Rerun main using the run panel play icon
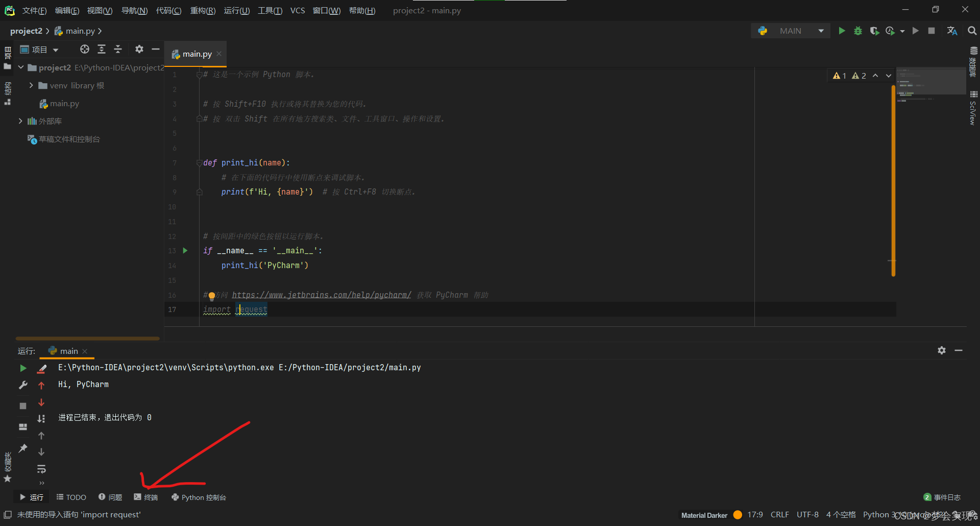The image size is (980, 526). [x=23, y=368]
